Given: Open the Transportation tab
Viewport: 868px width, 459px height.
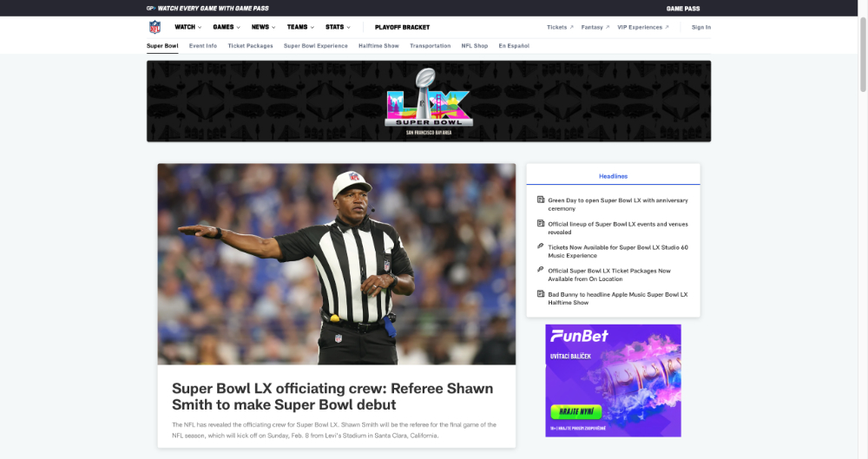Looking at the screenshot, I should (x=431, y=46).
